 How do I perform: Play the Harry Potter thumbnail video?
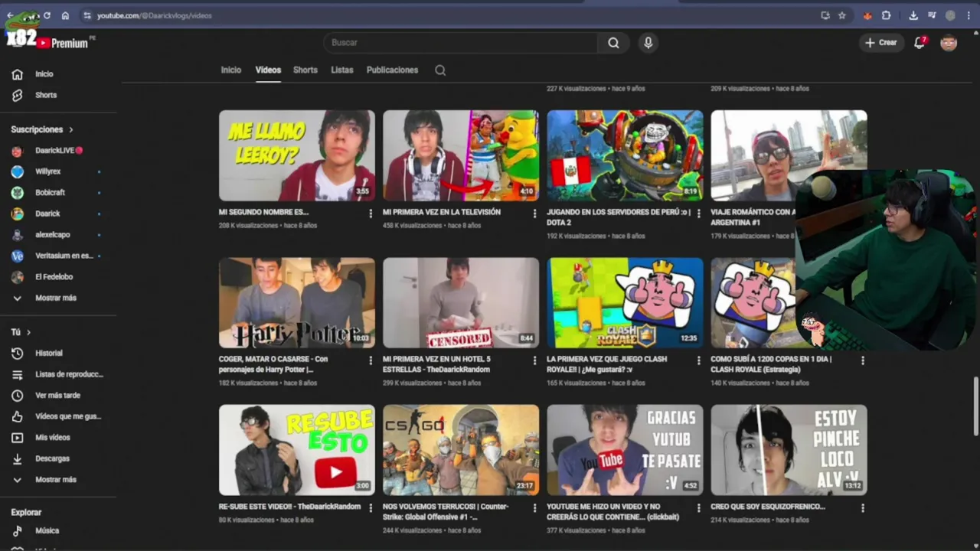click(297, 302)
